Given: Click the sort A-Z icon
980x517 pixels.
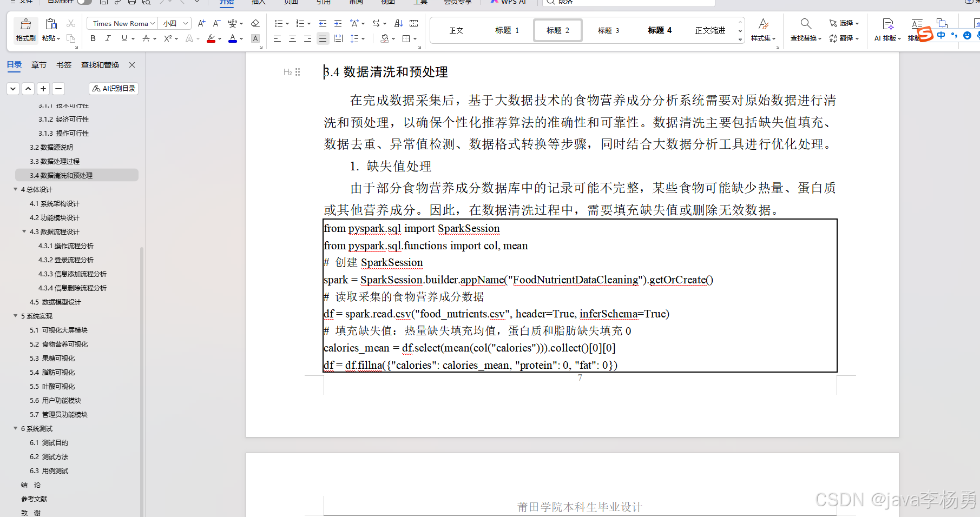Looking at the screenshot, I should click(x=399, y=23).
